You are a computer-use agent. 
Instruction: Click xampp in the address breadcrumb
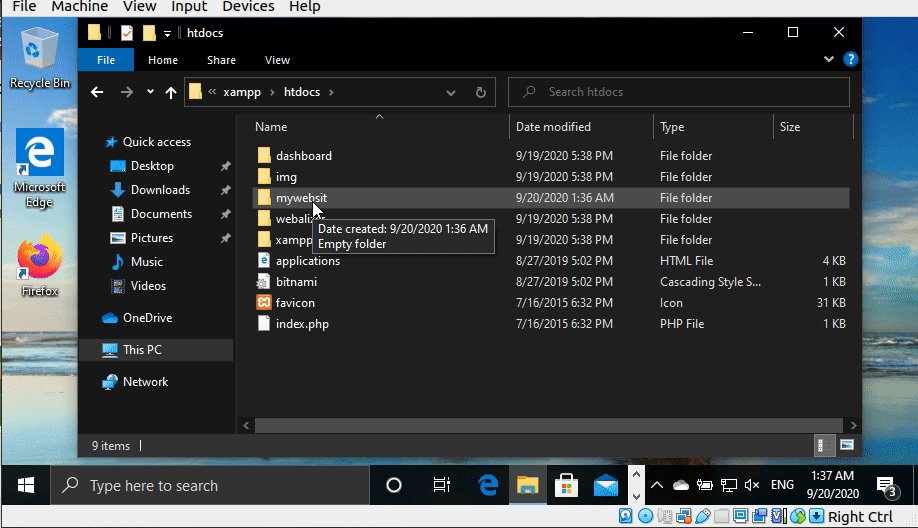point(242,92)
